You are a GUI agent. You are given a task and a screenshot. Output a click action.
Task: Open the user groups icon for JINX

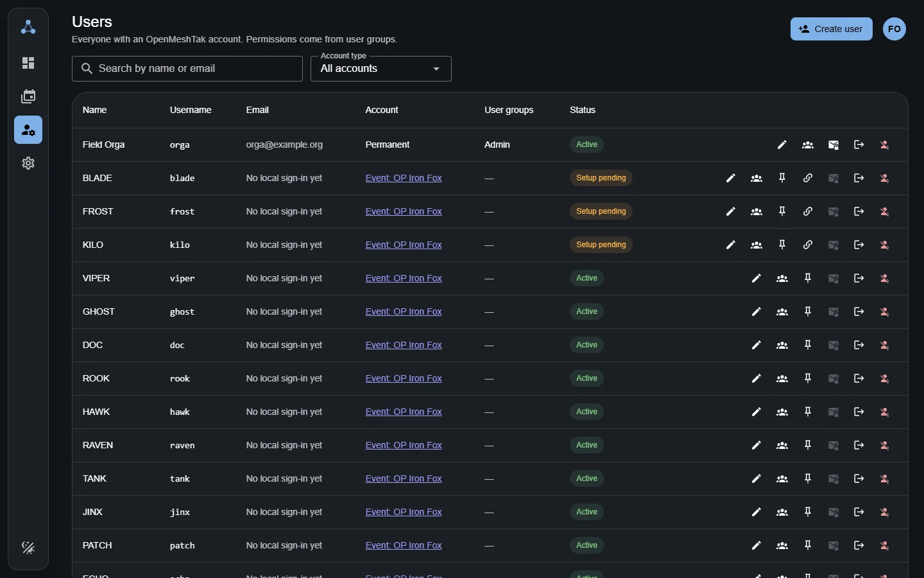[783, 512]
